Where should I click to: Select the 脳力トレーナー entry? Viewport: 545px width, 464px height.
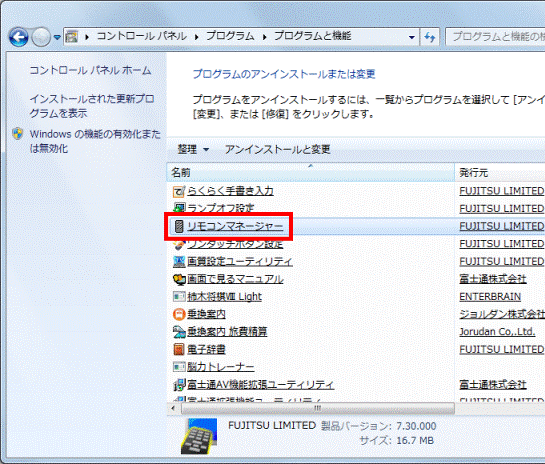point(220,367)
